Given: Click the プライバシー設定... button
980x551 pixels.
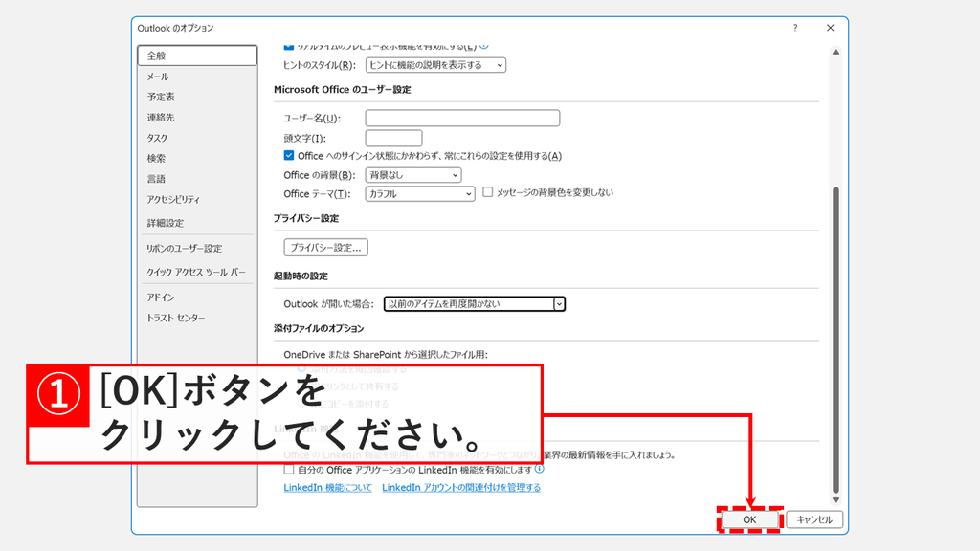Looking at the screenshot, I should 325,248.
